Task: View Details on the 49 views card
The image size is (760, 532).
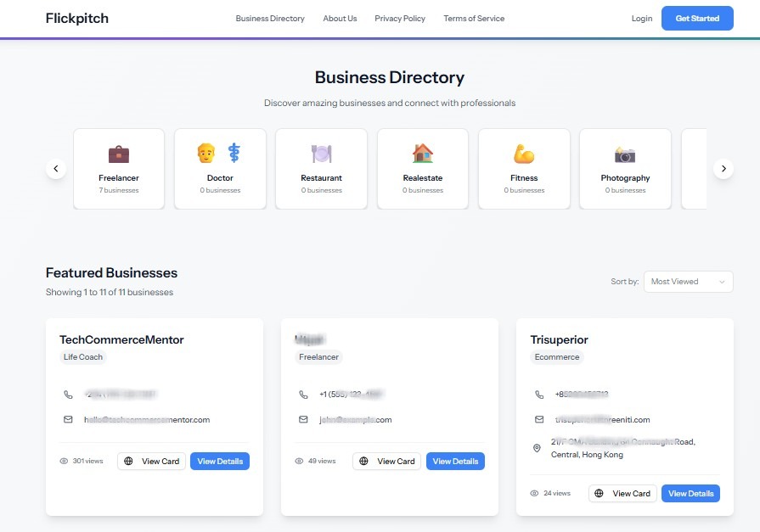Action: point(456,462)
